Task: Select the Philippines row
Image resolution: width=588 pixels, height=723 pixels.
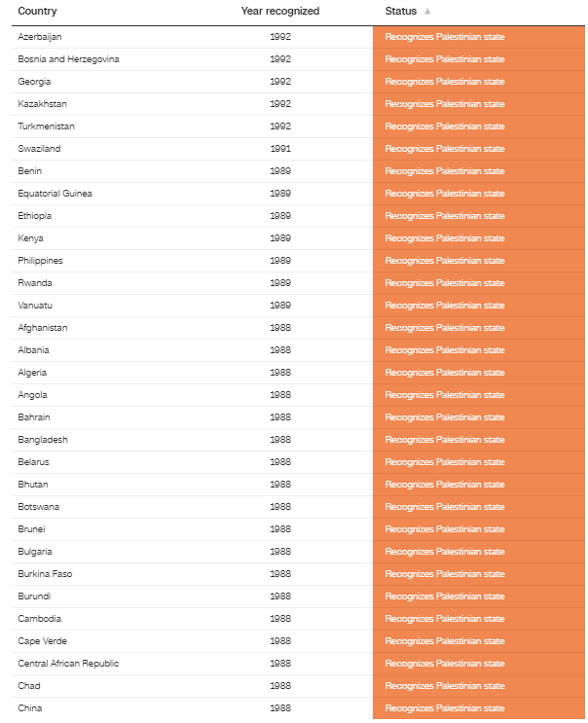Action: [298, 261]
